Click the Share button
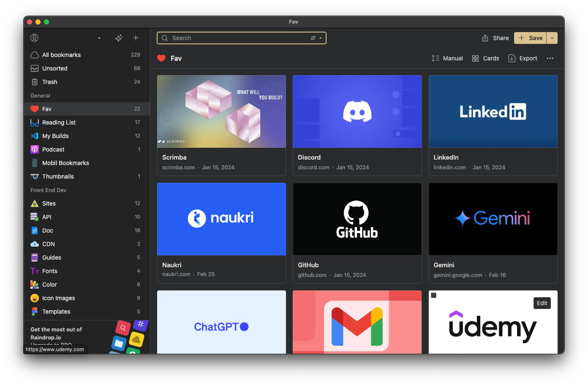Screen dimensions: 588x385 pos(495,38)
